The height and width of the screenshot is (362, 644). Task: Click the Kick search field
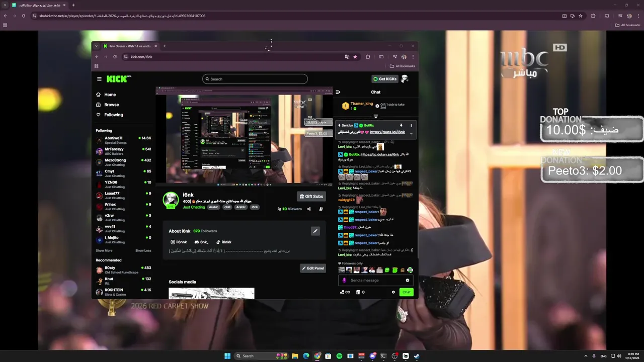coord(255,79)
